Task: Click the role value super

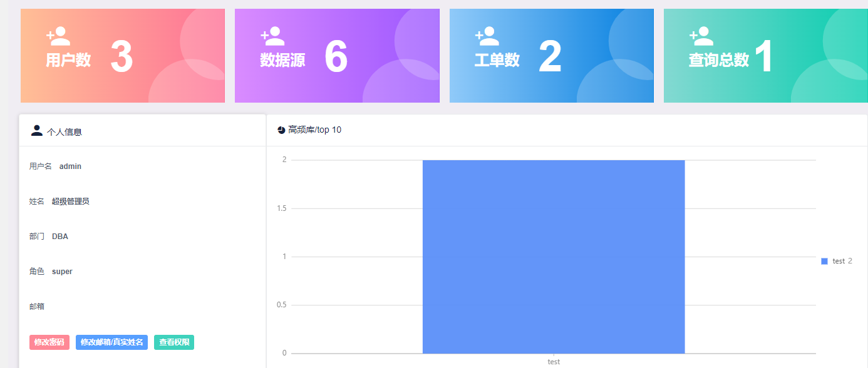Action: point(62,272)
